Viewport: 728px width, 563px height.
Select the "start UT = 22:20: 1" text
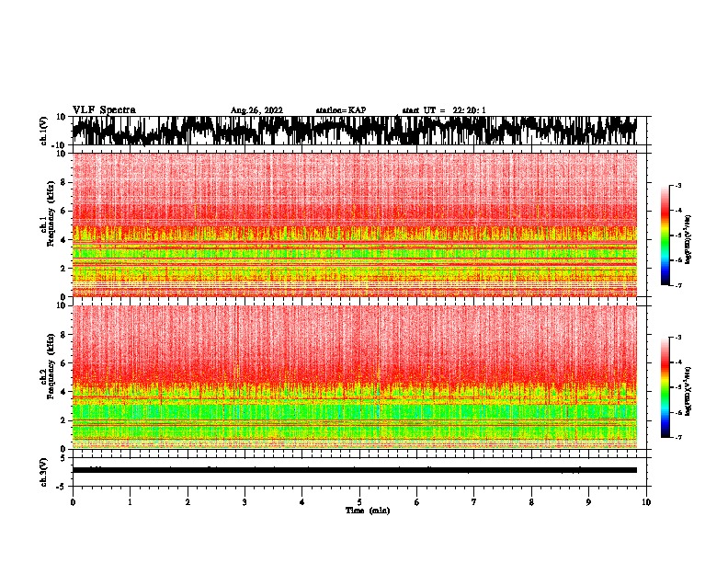[x=444, y=110]
